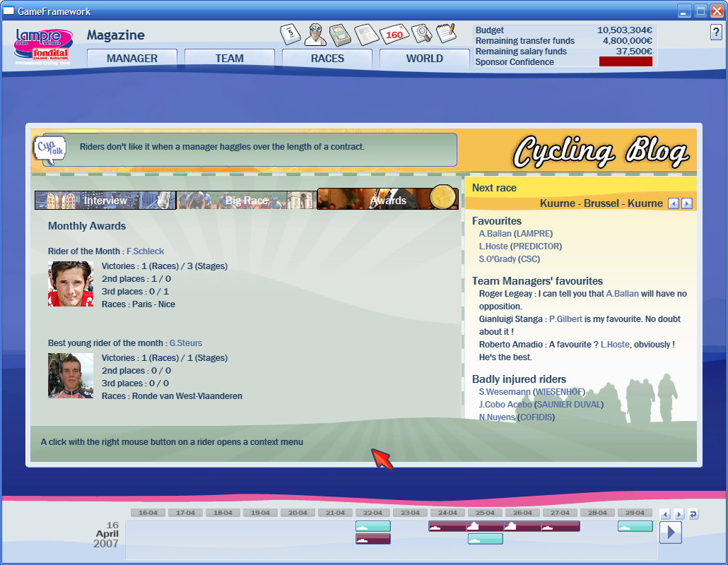Show next race after Kuurne-Brussel-Kuurne

point(686,203)
